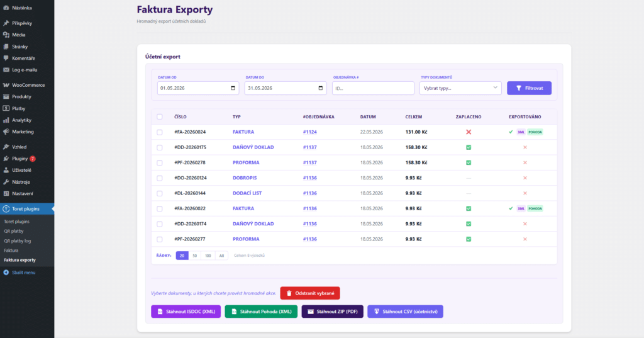
Task: Open Faktura submenu item
Action: pyautogui.click(x=11, y=251)
